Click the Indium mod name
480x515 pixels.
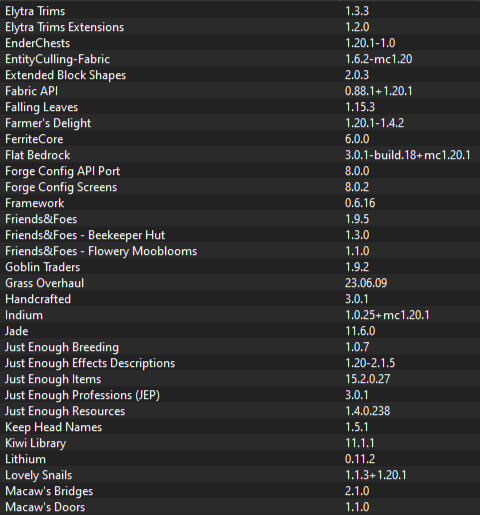pyautogui.click(x=24, y=315)
